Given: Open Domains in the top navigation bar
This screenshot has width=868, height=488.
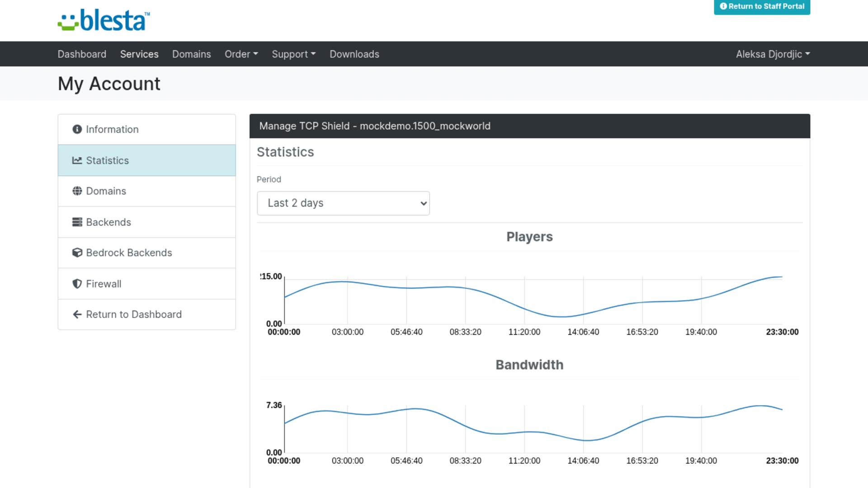Looking at the screenshot, I should (x=192, y=54).
